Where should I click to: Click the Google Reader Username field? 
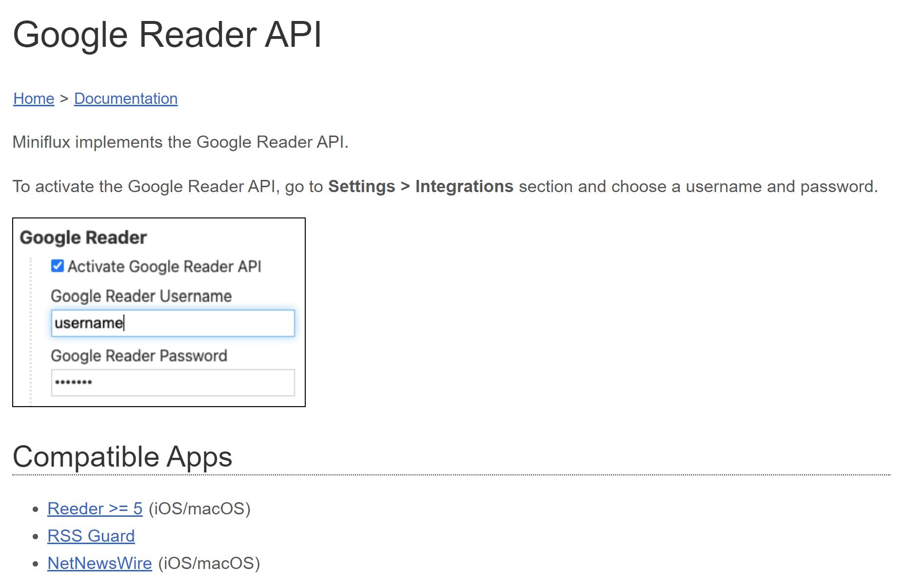pyautogui.click(x=173, y=323)
